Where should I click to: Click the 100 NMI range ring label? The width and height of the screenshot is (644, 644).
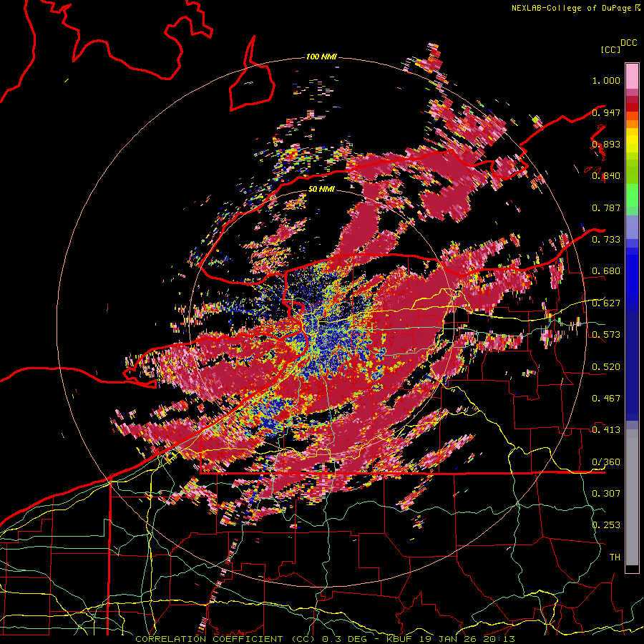321,57
